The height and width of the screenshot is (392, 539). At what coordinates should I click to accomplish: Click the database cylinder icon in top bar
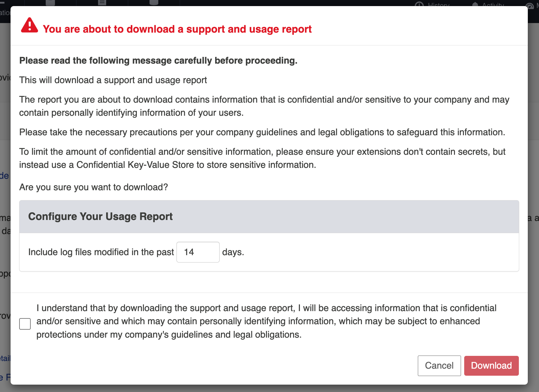pos(154,3)
